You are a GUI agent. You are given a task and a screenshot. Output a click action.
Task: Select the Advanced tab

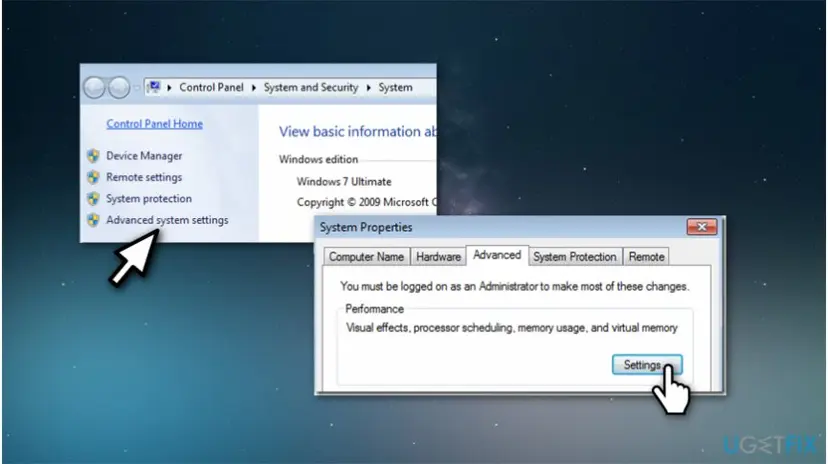coord(497,255)
